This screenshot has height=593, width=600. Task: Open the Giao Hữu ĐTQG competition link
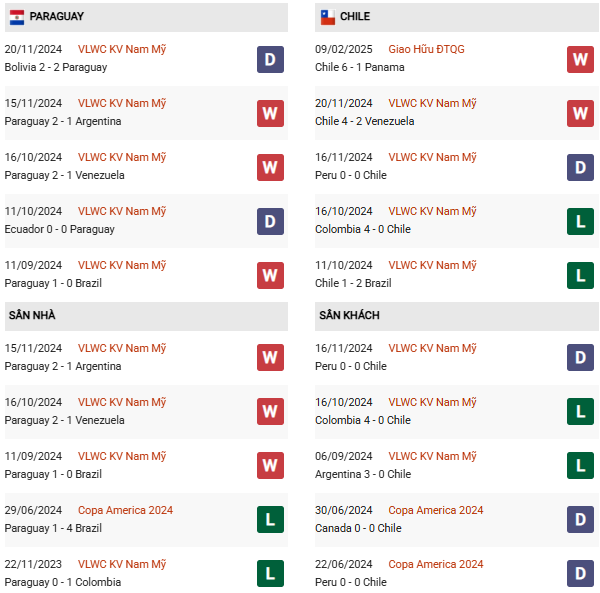[x=426, y=49]
